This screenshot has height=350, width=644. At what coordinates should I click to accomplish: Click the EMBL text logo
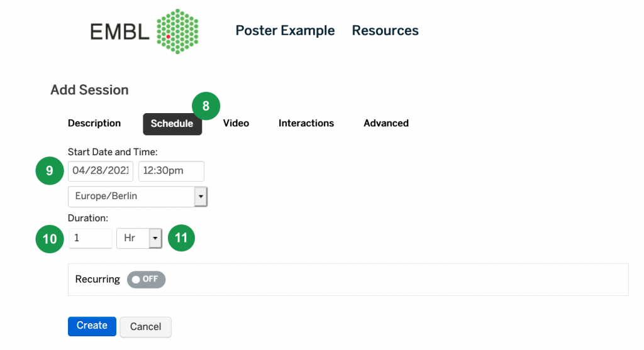(119, 32)
